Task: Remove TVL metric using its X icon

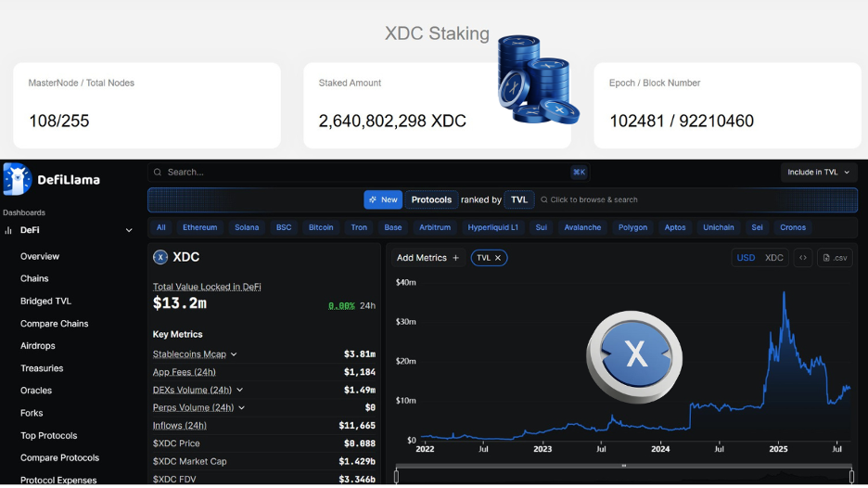Action: (x=498, y=258)
